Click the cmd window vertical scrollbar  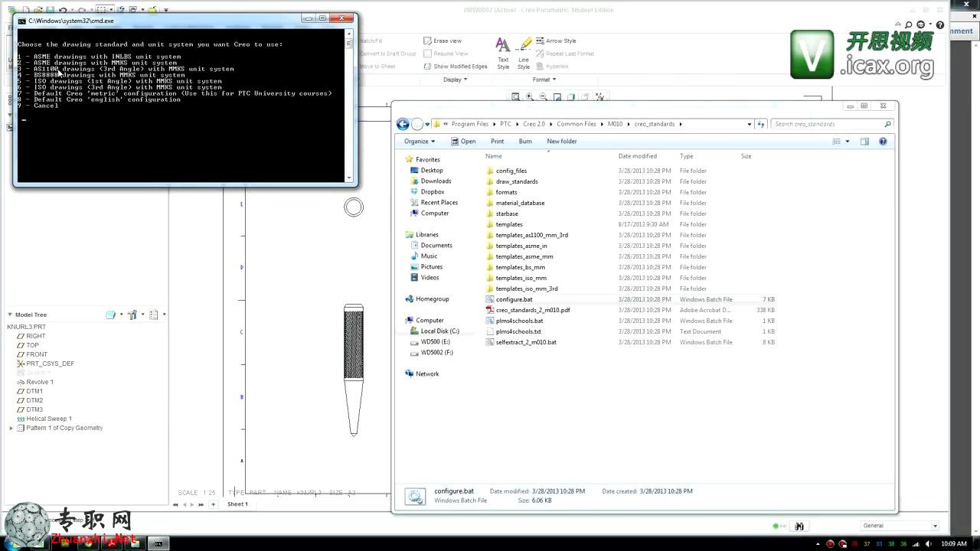point(349,106)
